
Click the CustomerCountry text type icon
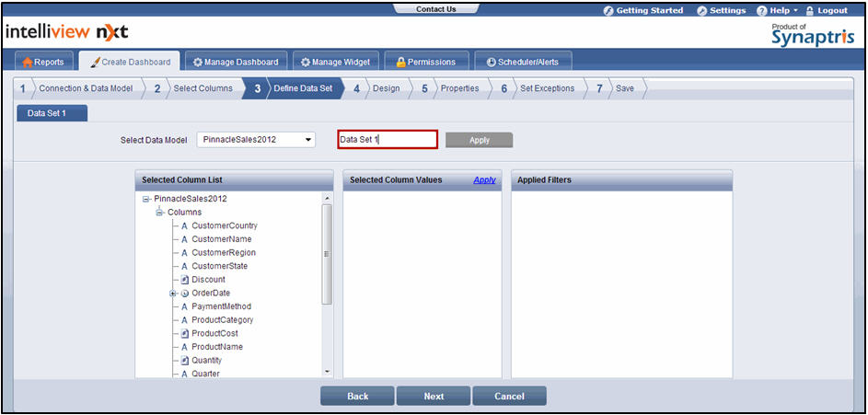[185, 226]
